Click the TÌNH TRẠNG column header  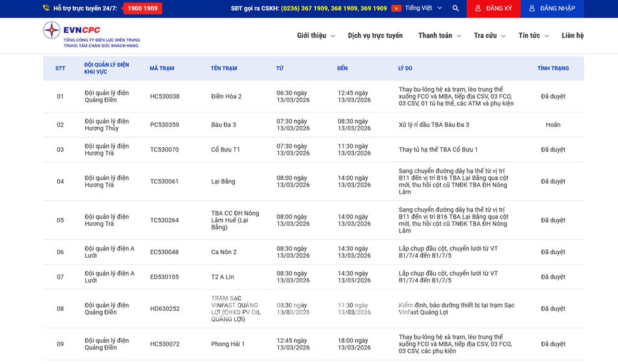coord(553,68)
